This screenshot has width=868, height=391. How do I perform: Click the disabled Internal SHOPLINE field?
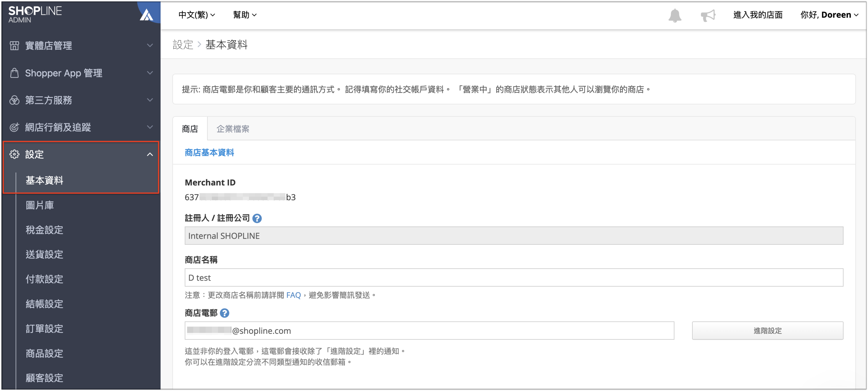click(x=514, y=236)
